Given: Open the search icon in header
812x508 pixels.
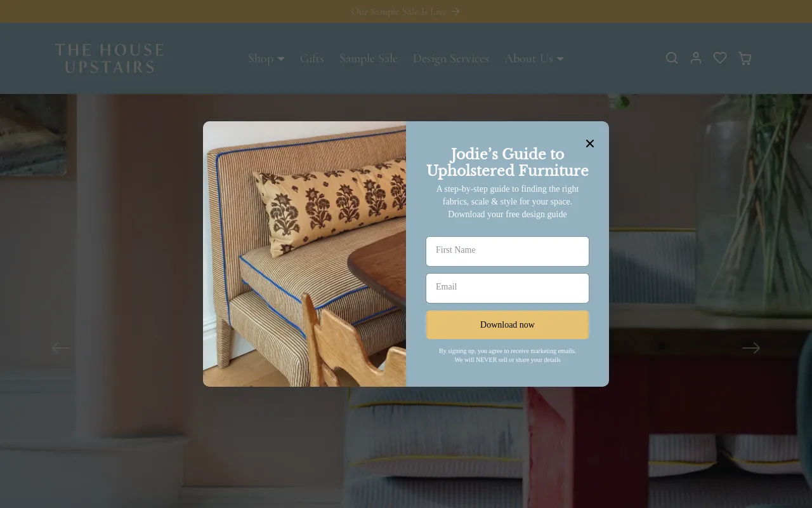Looking at the screenshot, I should coord(672,58).
